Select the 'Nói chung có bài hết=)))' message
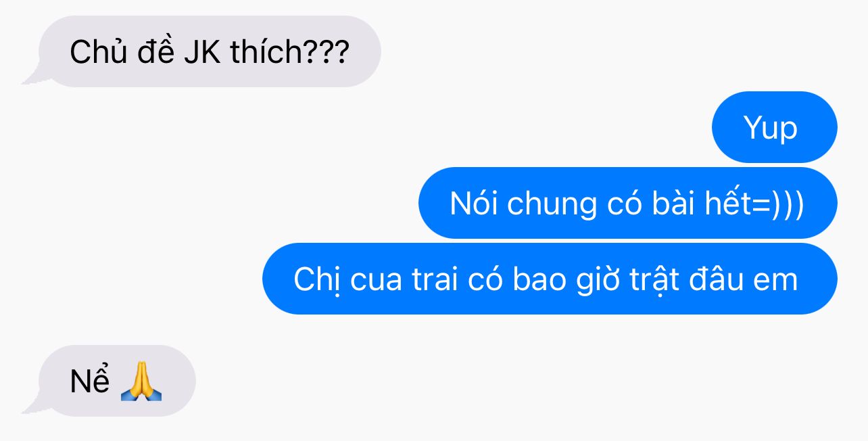Image resolution: width=868 pixels, height=441 pixels. [x=628, y=203]
